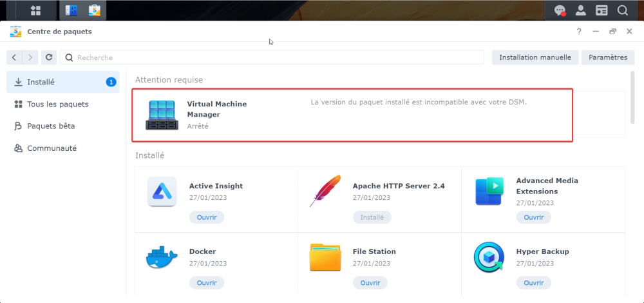Open the DSM search magnifier icon
The image size is (644, 303).
pyautogui.click(x=623, y=11)
